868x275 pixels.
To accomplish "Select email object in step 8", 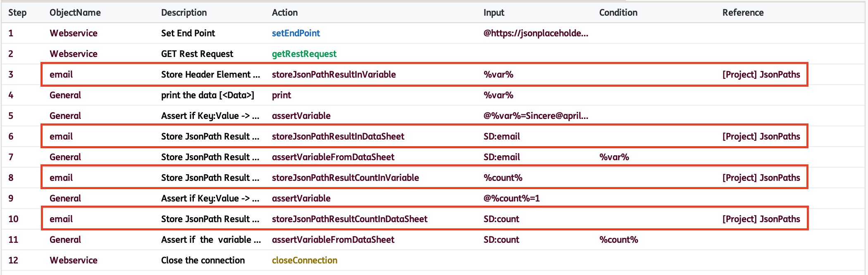I will pos(61,178).
